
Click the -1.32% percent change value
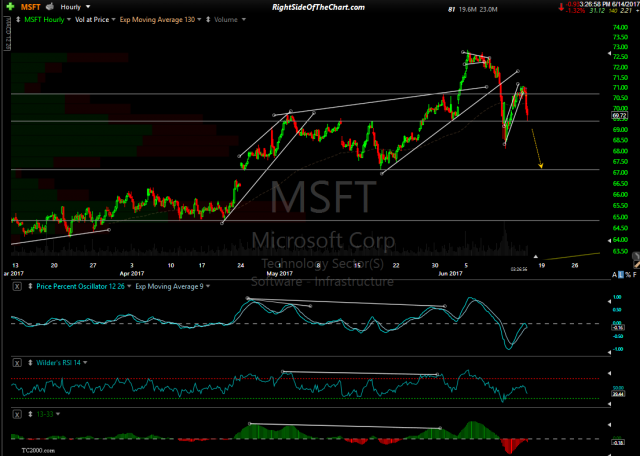click(x=574, y=10)
